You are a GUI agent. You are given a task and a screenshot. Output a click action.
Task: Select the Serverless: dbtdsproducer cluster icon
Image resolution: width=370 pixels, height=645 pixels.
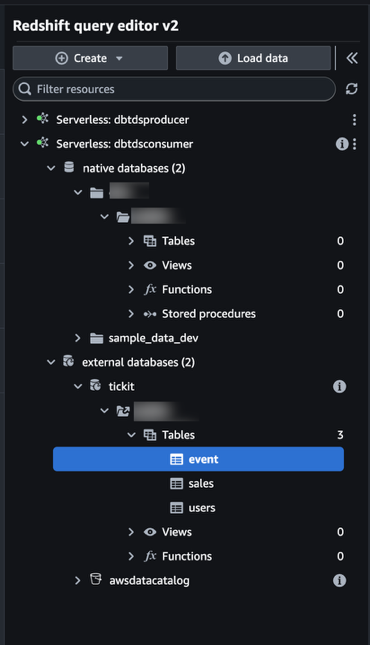[x=42, y=119]
